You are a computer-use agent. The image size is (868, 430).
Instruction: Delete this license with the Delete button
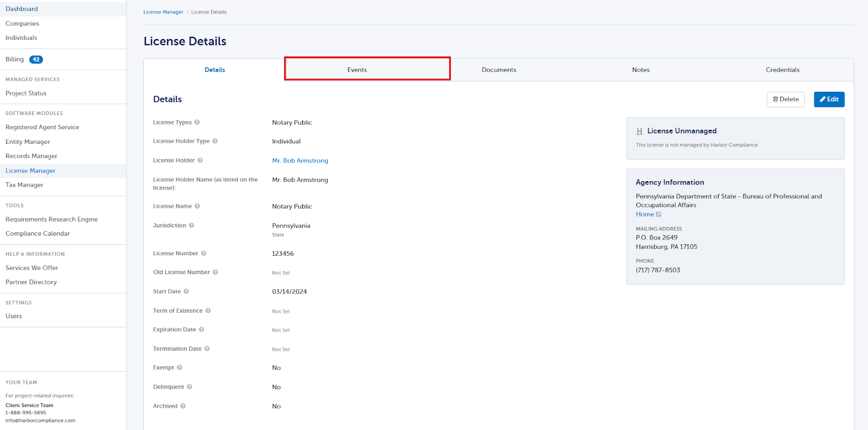[x=786, y=99]
